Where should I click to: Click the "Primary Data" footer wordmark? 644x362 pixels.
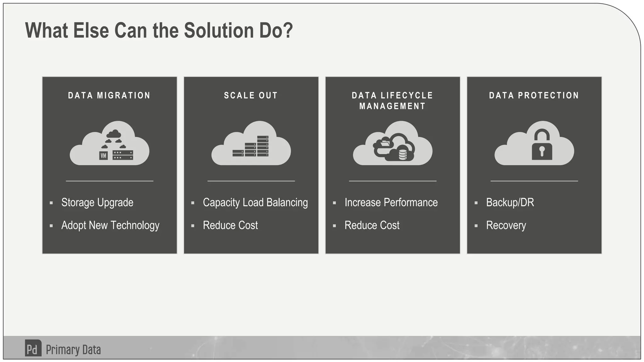73,350
